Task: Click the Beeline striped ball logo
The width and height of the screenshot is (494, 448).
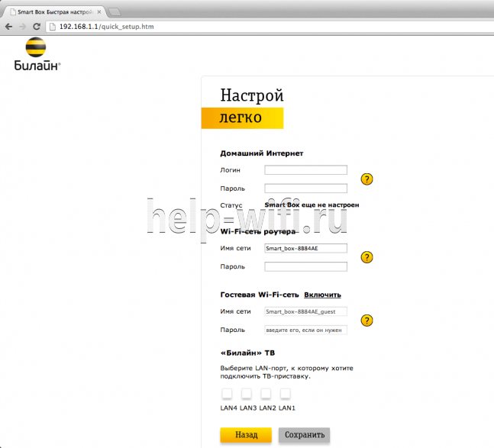Action: click(x=36, y=47)
